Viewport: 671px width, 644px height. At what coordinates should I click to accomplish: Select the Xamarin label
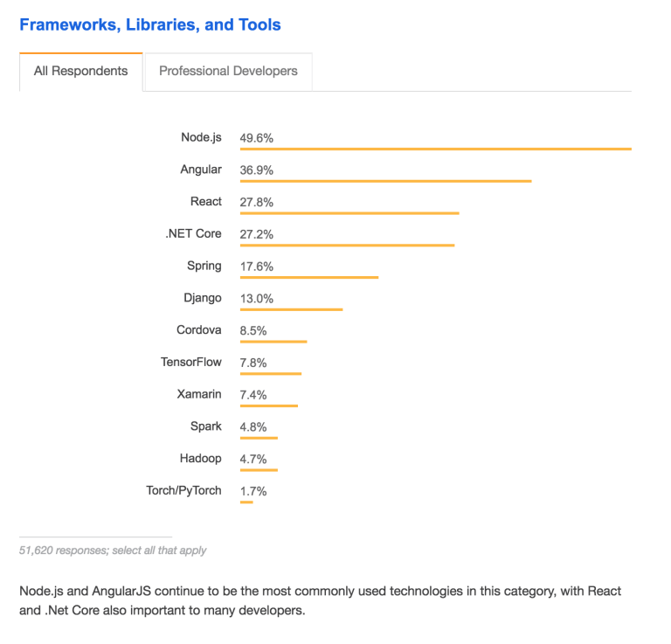tap(198, 394)
